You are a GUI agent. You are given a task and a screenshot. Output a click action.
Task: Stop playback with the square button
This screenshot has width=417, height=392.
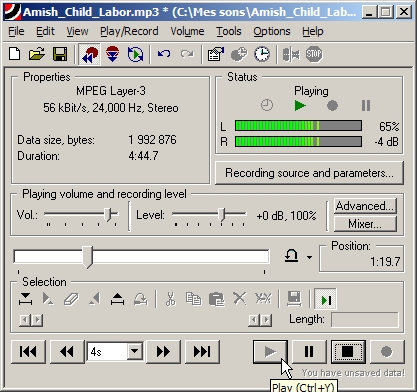point(348,351)
